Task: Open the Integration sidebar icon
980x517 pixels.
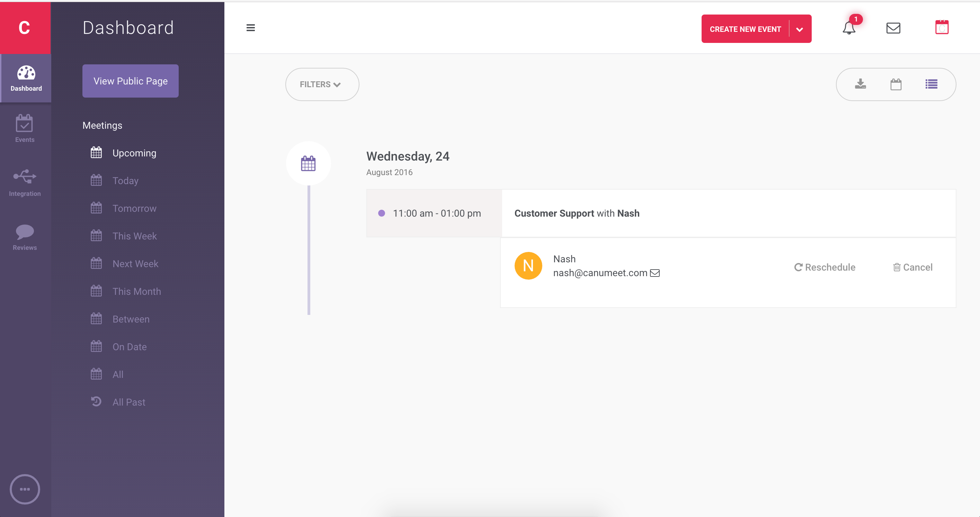Action: click(x=25, y=183)
